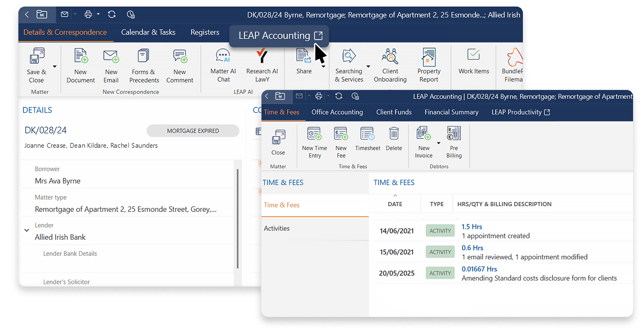Switch to the Office Accounting tab
644x335 pixels.
click(337, 112)
